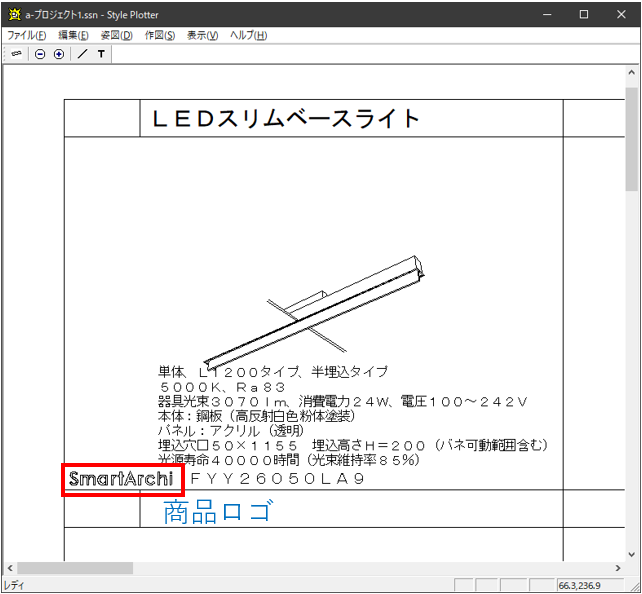The image size is (642, 594).
Task: Click the zoom out minus icon
Action: 40,54
